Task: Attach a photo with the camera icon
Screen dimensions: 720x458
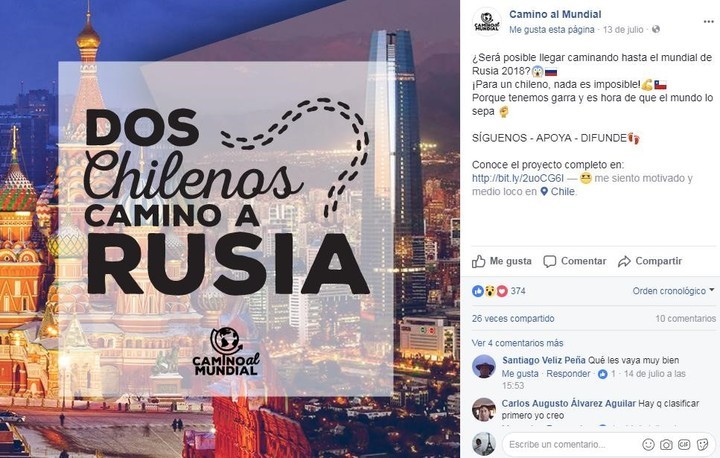Action: tap(666, 444)
